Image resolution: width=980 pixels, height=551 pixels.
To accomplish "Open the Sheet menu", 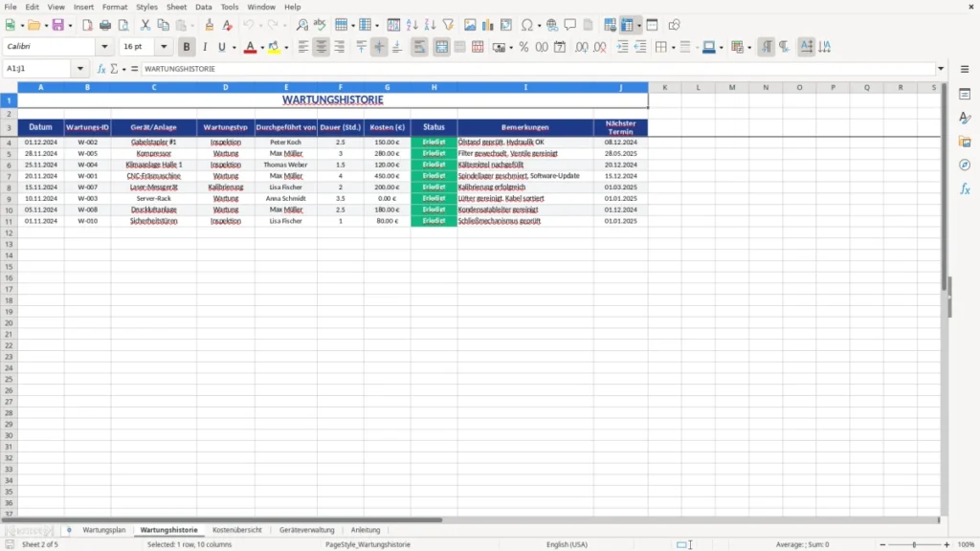I will point(176,7).
